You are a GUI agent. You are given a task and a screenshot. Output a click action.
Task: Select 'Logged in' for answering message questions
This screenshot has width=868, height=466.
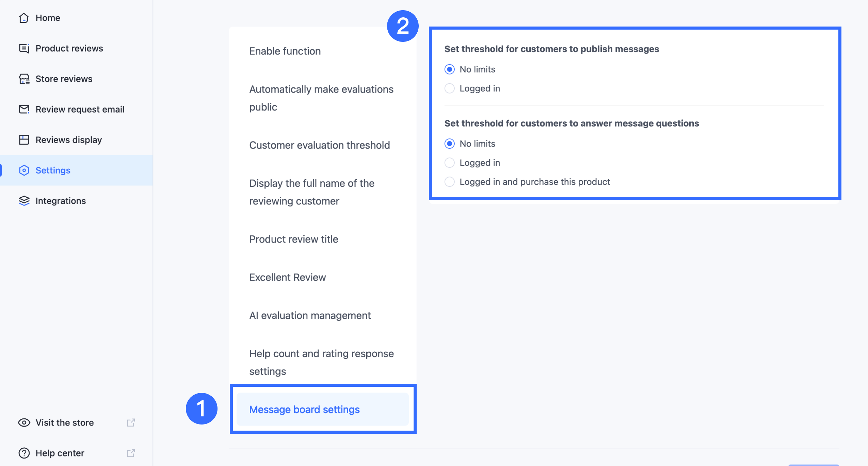click(x=449, y=163)
